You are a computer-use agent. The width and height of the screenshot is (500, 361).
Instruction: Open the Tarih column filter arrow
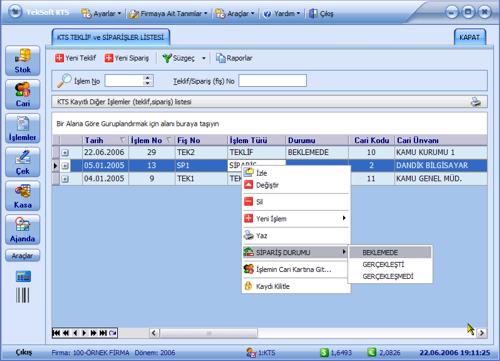click(x=123, y=140)
